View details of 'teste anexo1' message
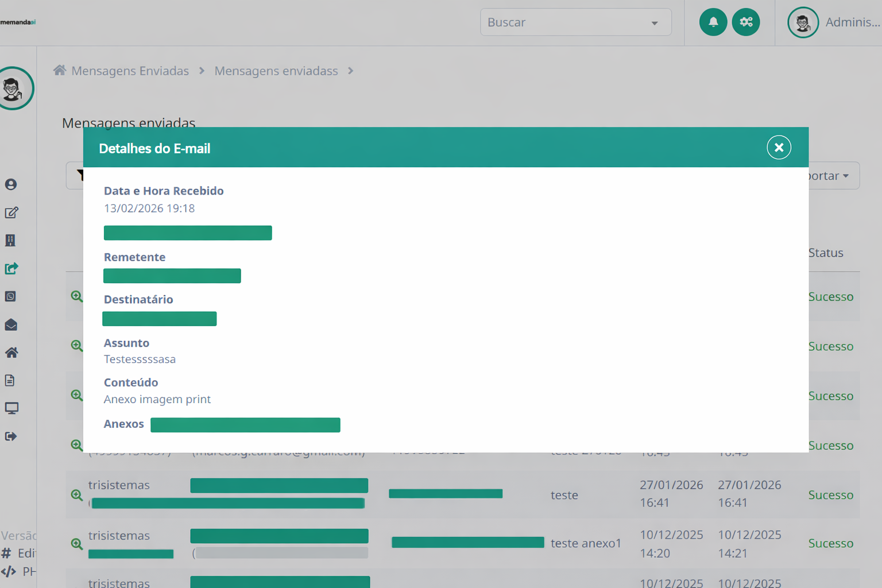 click(76, 544)
